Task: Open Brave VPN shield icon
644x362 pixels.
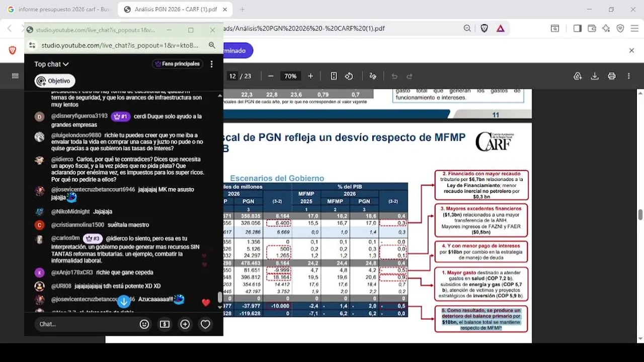Action: (x=620, y=29)
